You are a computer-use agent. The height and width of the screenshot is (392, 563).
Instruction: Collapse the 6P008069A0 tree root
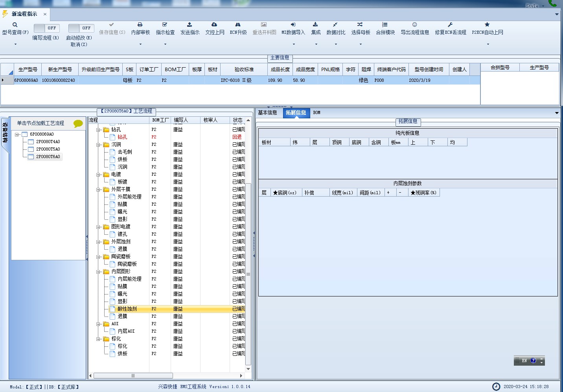pyautogui.click(x=17, y=134)
